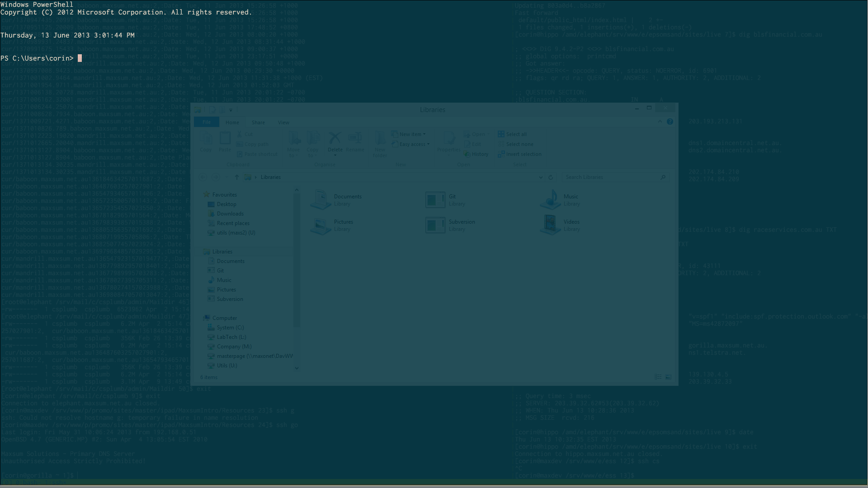Click Paste shortcut in the Clipboard group
This screenshot has width=868, height=488.
(x=257, y=154)
